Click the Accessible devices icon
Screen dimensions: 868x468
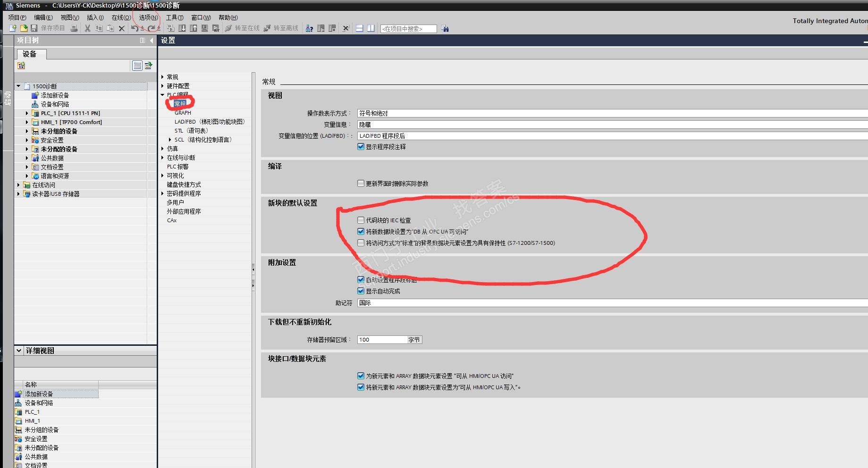click(x=309, y=28)
